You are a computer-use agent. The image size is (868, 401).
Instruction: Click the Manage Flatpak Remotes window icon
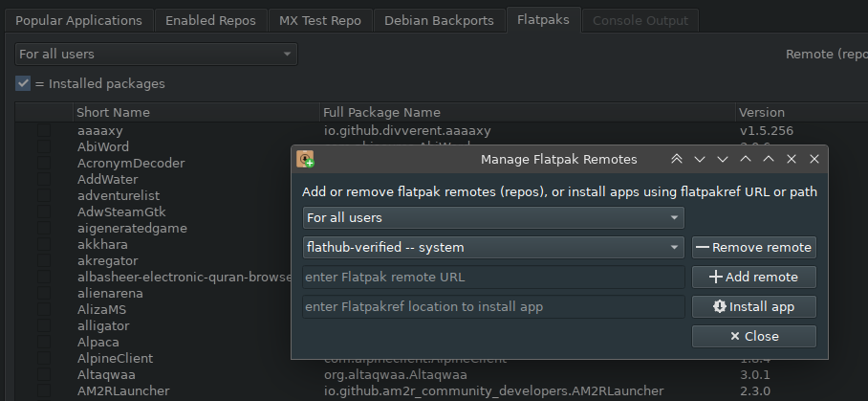306,159
